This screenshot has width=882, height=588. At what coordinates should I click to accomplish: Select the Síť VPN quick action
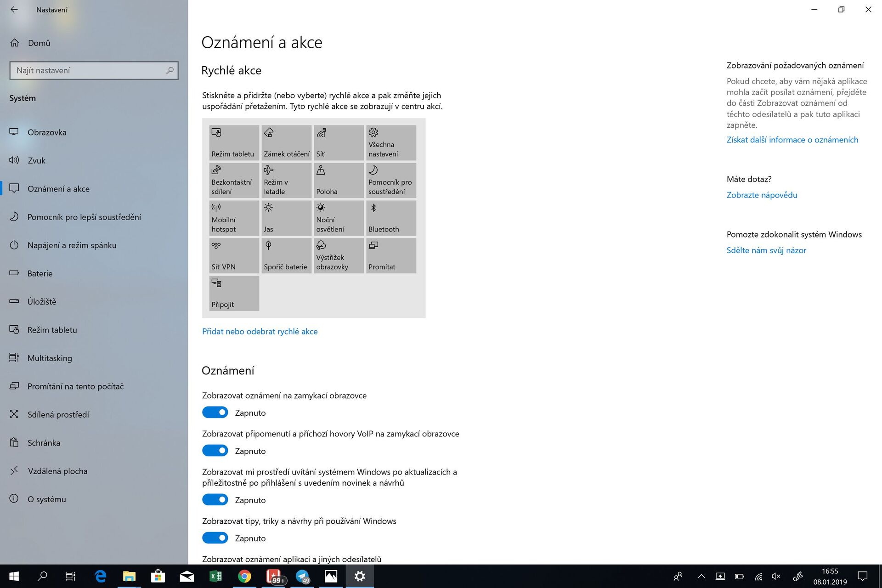[234, 255]
